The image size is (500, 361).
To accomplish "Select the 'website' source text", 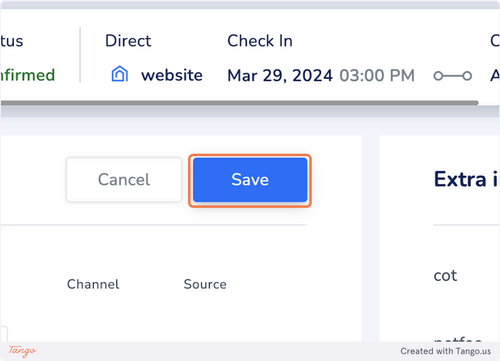I will pyautogui.click(x=172, y=75).
